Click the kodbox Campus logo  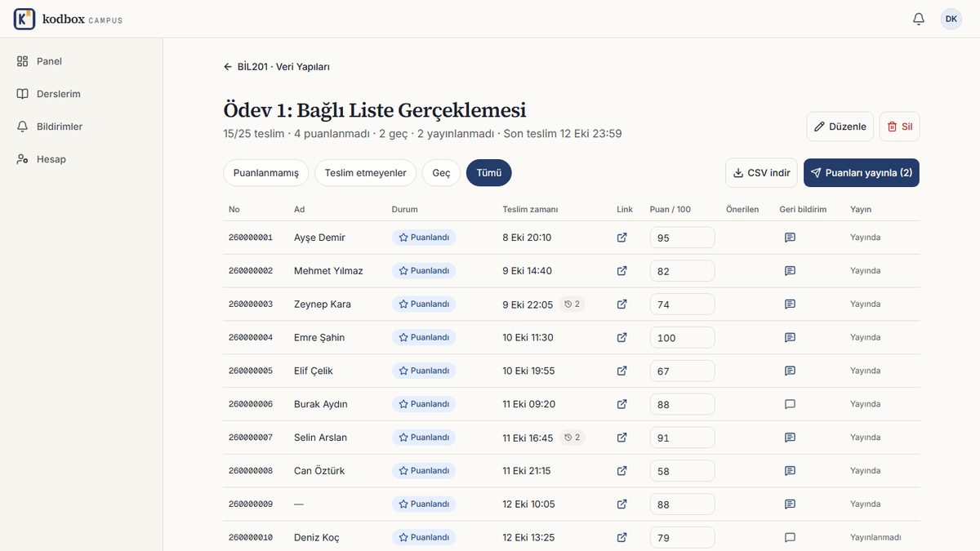(x=69, y=19)
